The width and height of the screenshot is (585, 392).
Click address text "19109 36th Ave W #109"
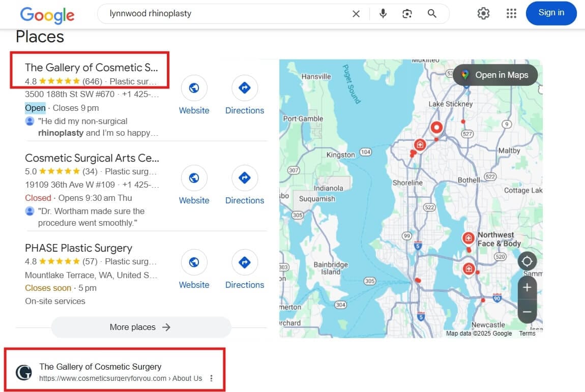tap(70, 185)
